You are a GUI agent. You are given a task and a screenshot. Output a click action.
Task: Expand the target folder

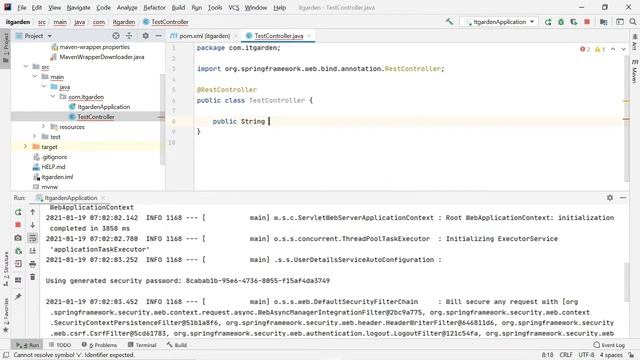click(x=26, y=147)
